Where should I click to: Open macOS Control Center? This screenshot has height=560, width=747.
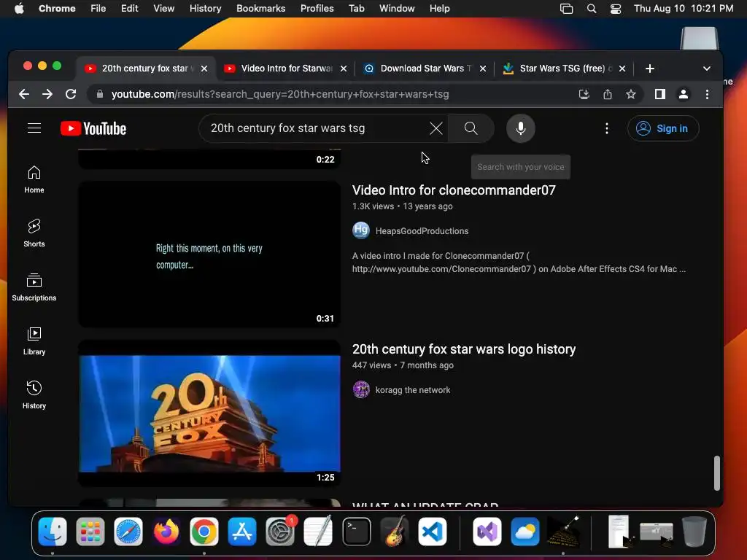pos(616,9)
